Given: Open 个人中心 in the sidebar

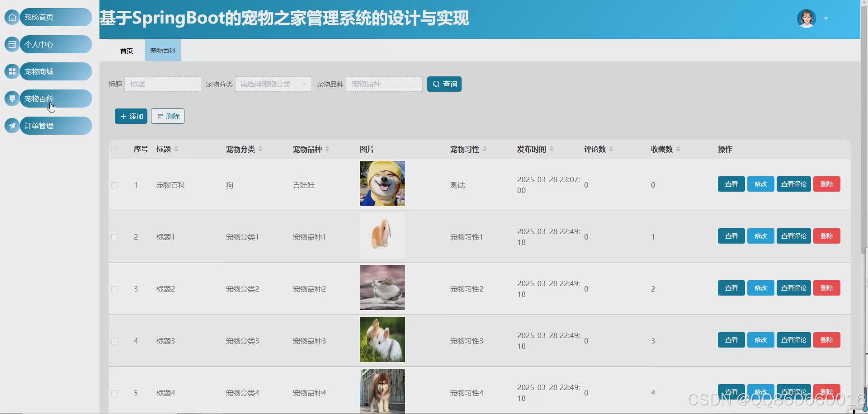Looking at the screenshot, I should (x=56, y=44).
